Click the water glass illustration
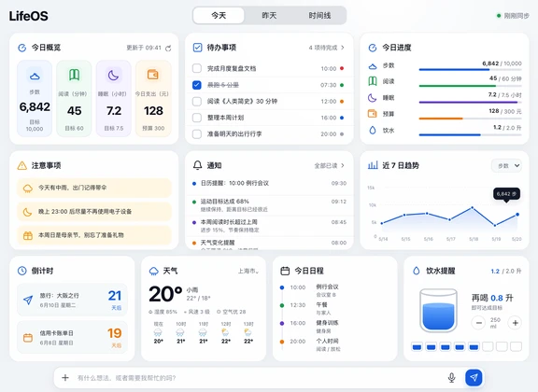 click(x=438, y=311)
